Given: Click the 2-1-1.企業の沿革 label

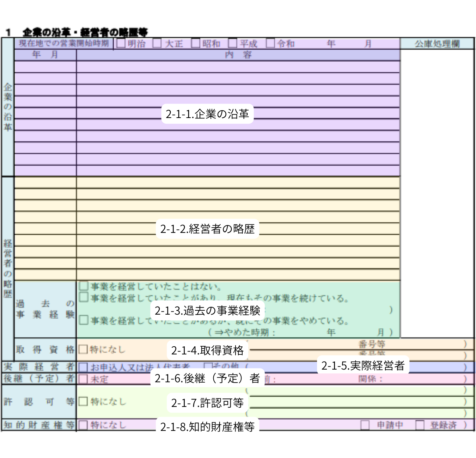Looking at the screenshot, I should coord(207,114).
